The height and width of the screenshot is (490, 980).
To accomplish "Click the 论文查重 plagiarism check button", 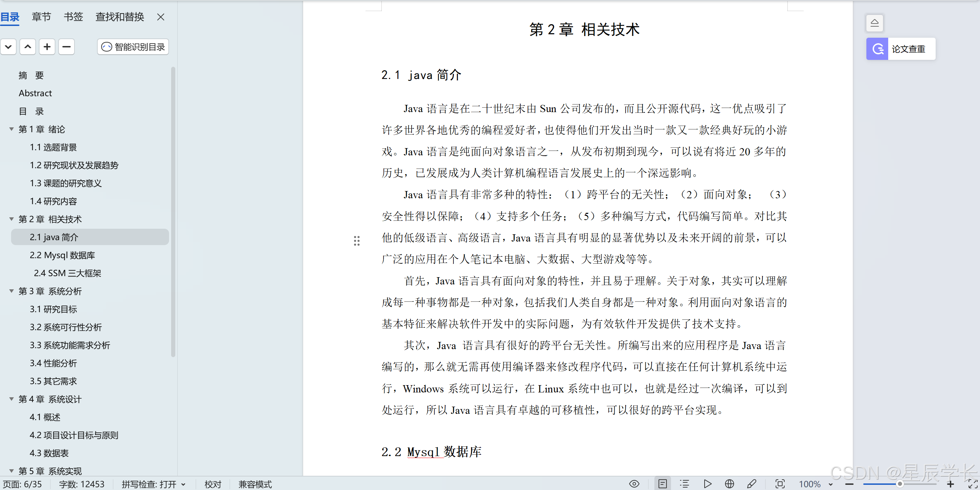I will pyautogui.click(x=900, y=49).
